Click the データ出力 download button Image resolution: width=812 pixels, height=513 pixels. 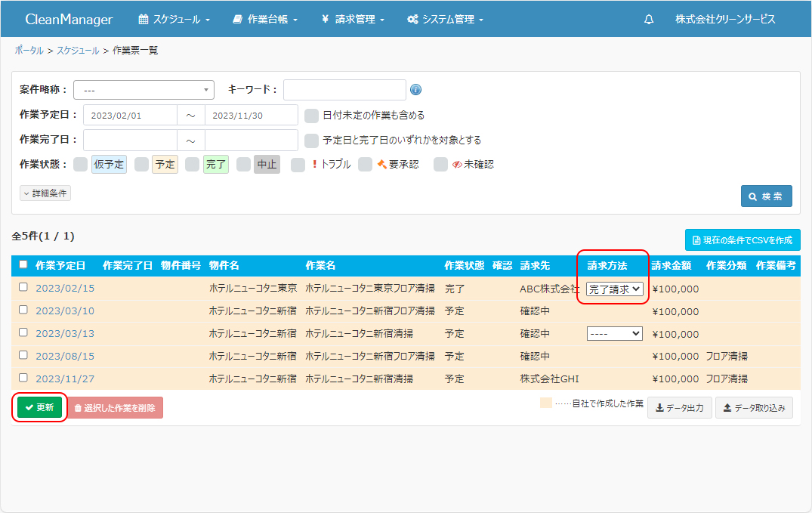click(679, 408)
